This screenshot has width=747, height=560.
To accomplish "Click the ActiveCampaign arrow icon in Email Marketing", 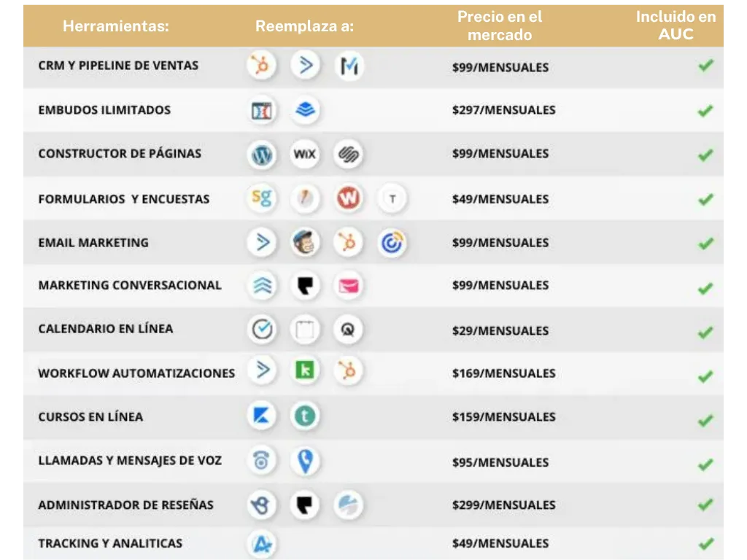I will pos(261,243).
